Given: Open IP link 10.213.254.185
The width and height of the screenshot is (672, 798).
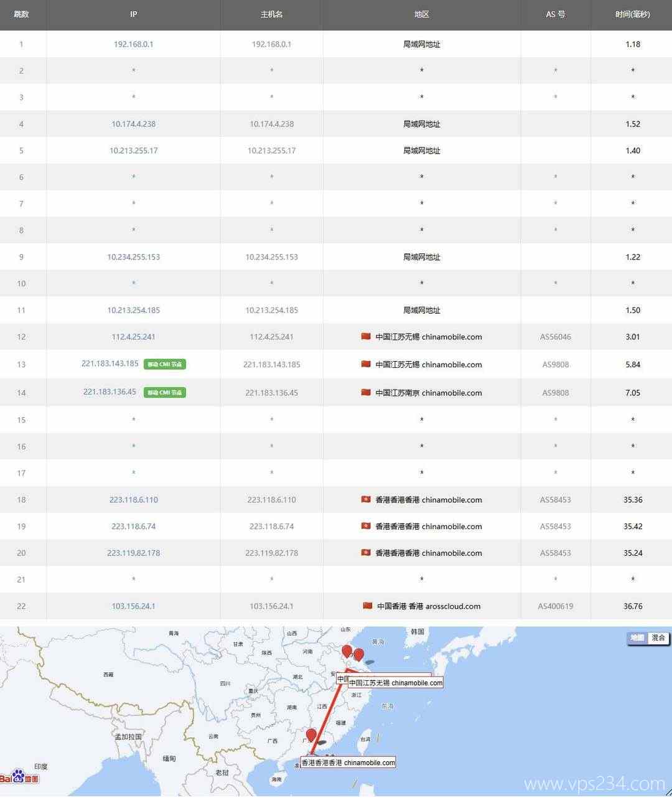Looking at the screenshot, I should point(133,310).
